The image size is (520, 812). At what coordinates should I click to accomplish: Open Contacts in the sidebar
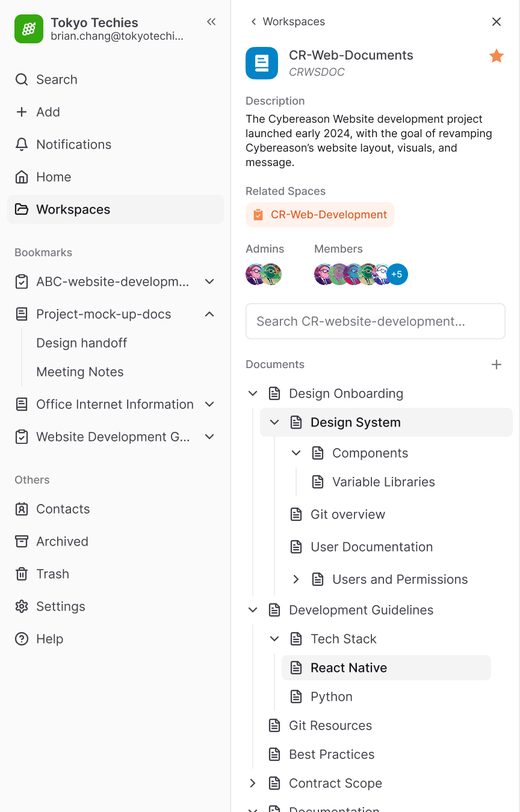pyautogui.click(x=63, y=509)
